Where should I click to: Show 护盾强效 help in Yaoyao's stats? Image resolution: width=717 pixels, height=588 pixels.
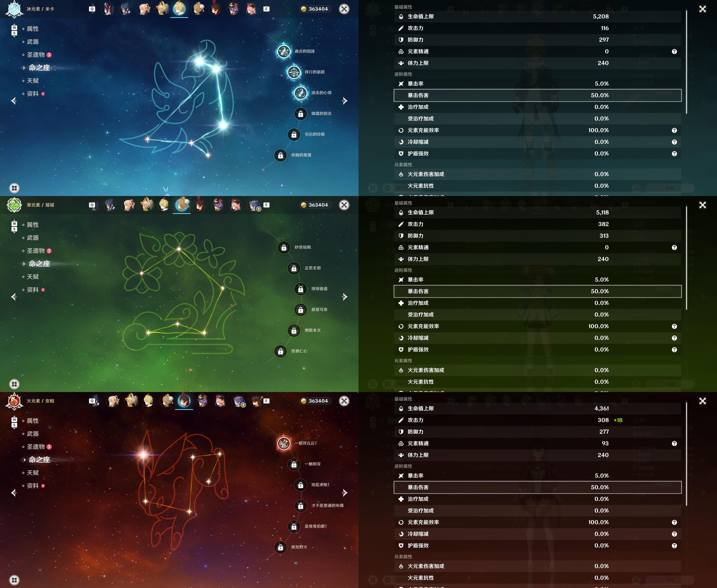[674, 350]
